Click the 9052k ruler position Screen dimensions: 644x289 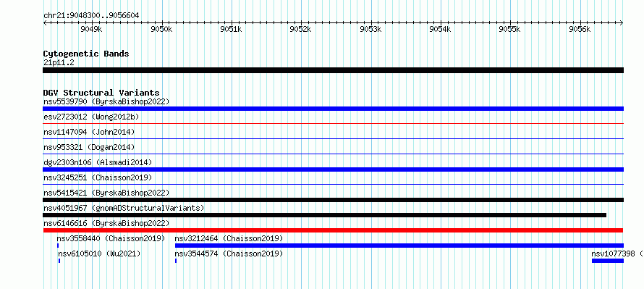(301, 29)
